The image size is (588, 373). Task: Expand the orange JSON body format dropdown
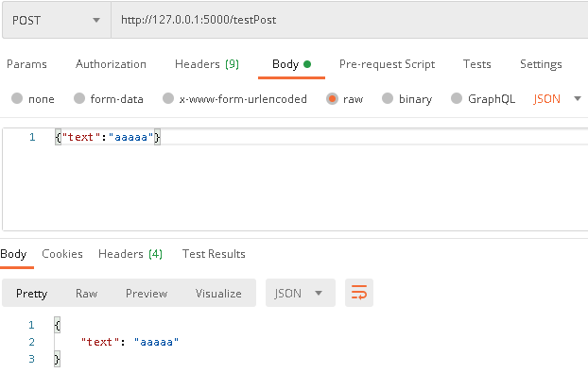(557, 99)
